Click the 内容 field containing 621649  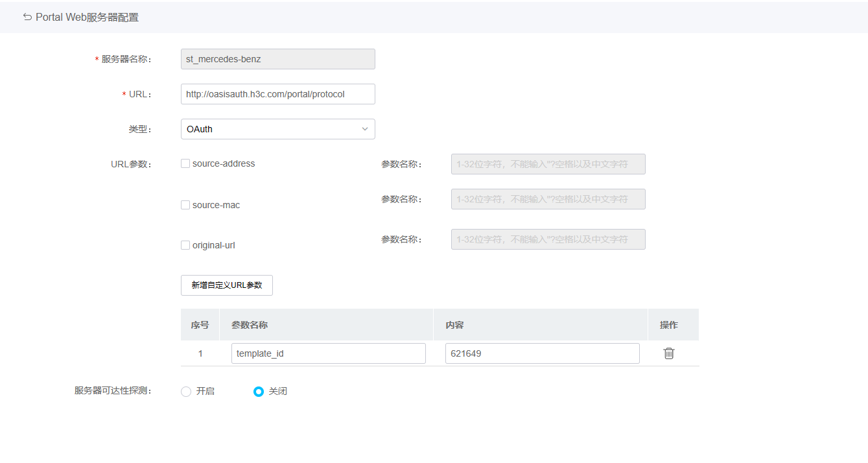coord(542,353)
